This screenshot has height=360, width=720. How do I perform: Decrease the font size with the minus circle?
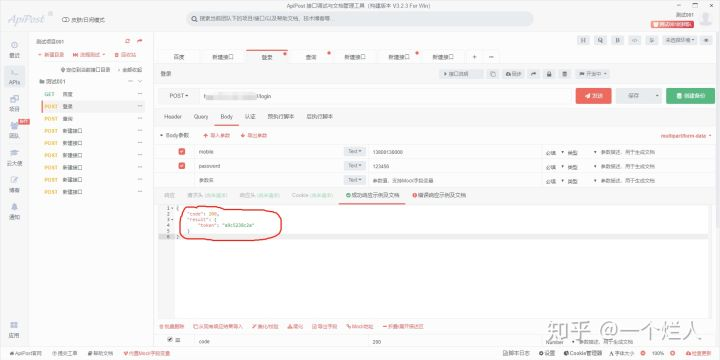643,353
